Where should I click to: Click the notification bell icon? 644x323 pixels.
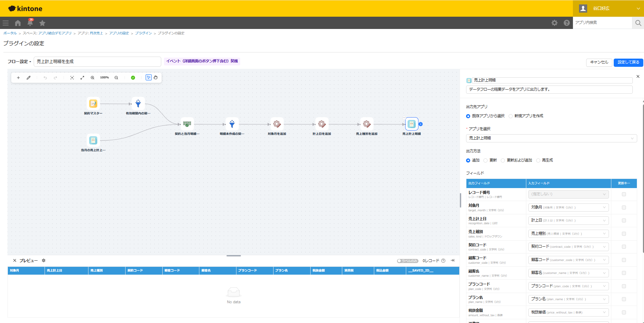pyautogui.click(x=30, y=23)
